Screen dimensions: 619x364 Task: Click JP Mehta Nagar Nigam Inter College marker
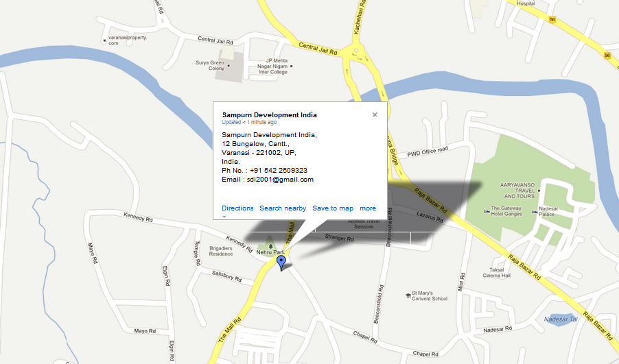[x=292, y=66]
